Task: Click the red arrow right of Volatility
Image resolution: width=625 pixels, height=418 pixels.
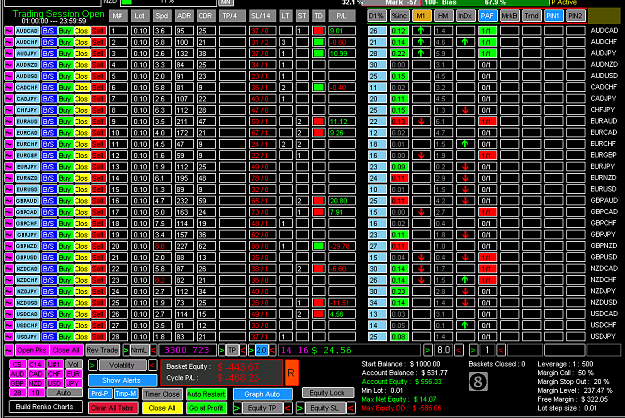Action: [x=152, y=365]
